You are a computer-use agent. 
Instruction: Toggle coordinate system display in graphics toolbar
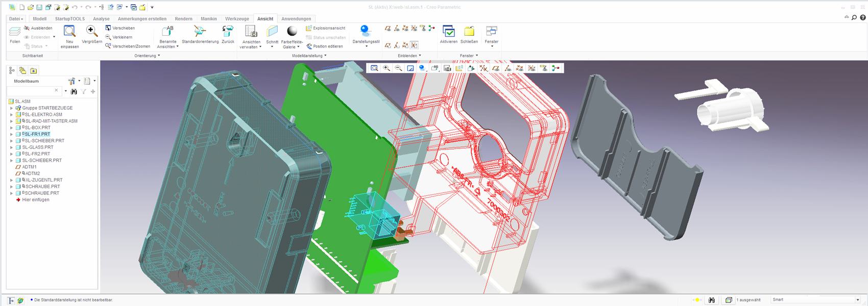click(532, 68)
